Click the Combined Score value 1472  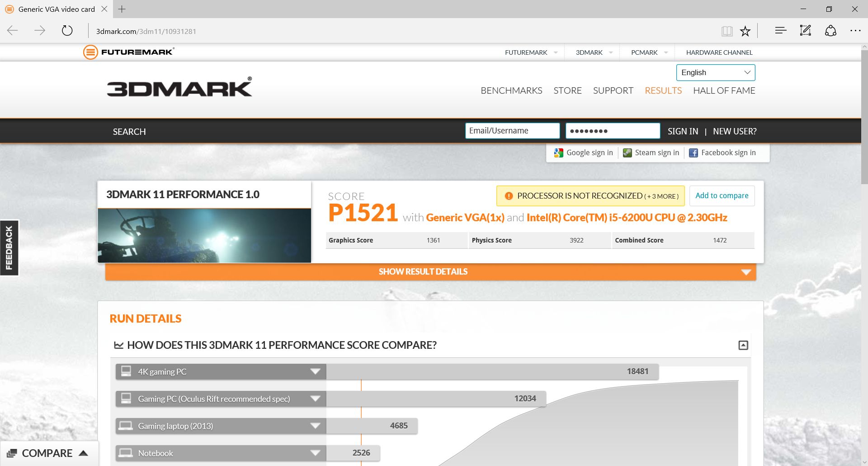pos(720,240)
